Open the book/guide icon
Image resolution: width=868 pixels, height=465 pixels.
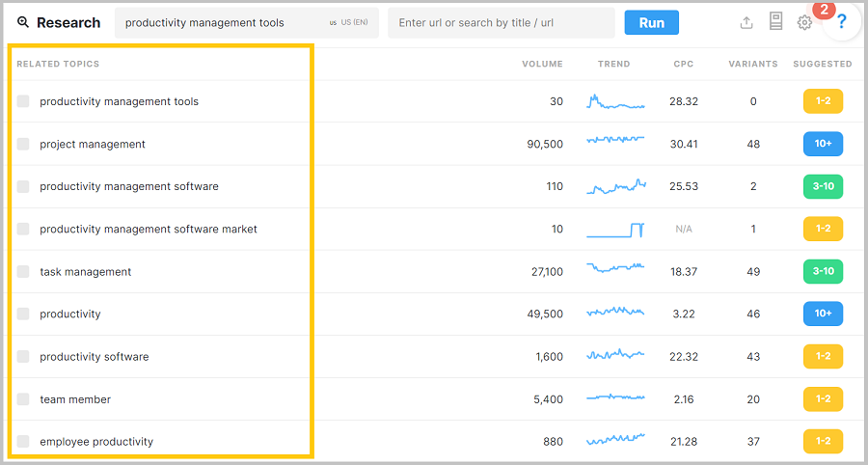coord(775,22)
